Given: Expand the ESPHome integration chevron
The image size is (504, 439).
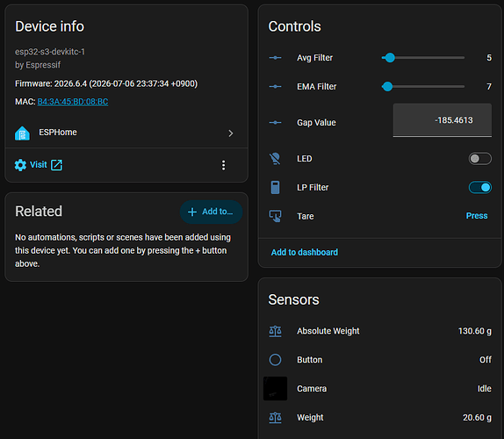Looking at the screenshot, I should pos(230,133).
